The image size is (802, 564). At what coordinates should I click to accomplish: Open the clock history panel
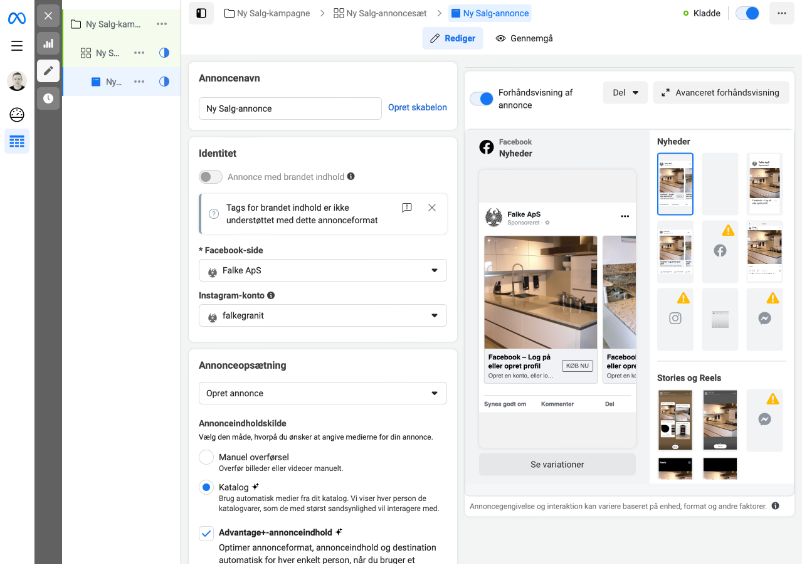[x=48, y=98]
